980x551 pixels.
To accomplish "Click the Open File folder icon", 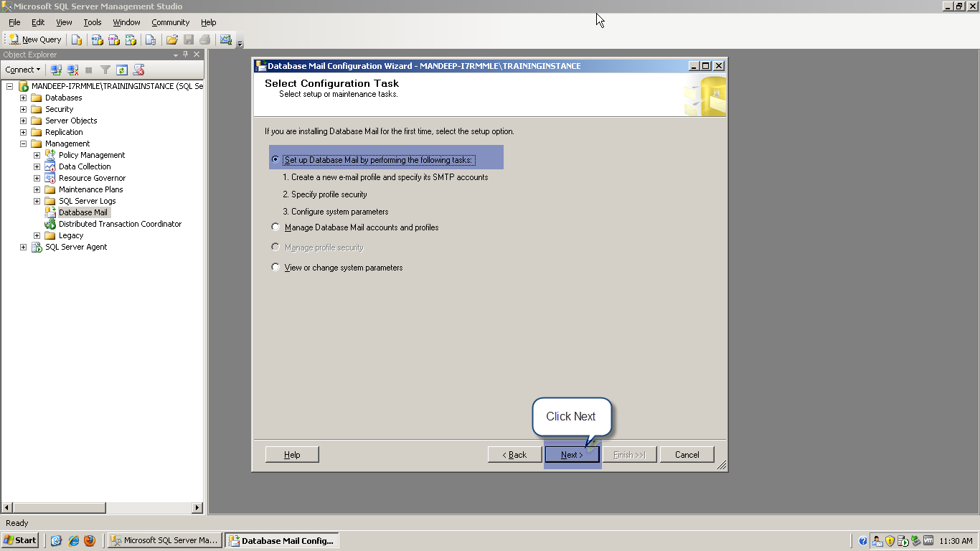I will point(172,39).
